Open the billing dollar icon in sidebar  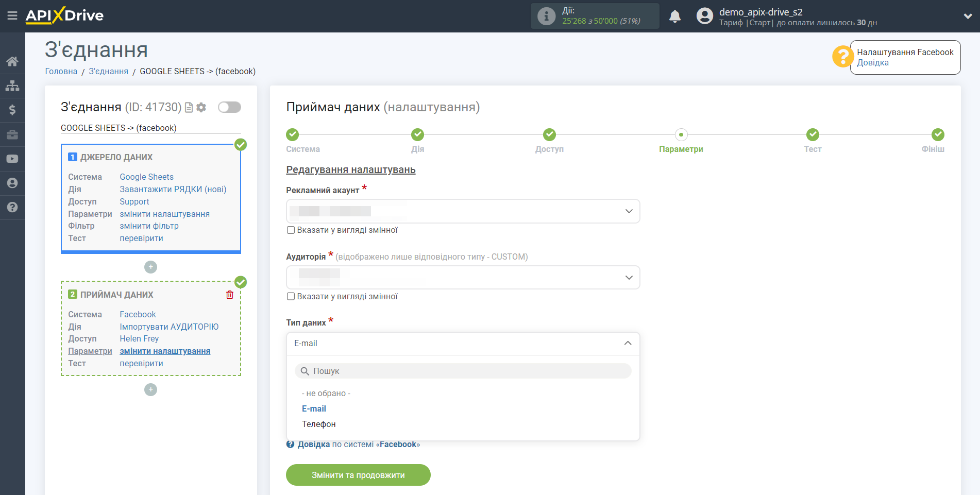point(12,110)
